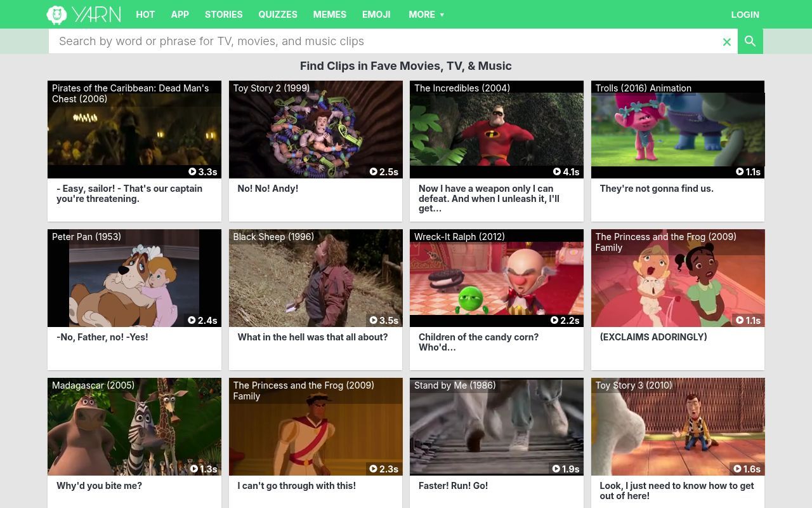Click play icon on Toy Story 3 1.6s

737,469
